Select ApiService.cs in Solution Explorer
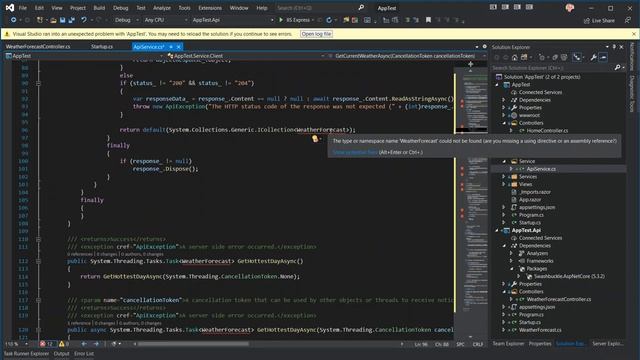The image size is (640, 360). pyautogui.click(x=541, y=169)
